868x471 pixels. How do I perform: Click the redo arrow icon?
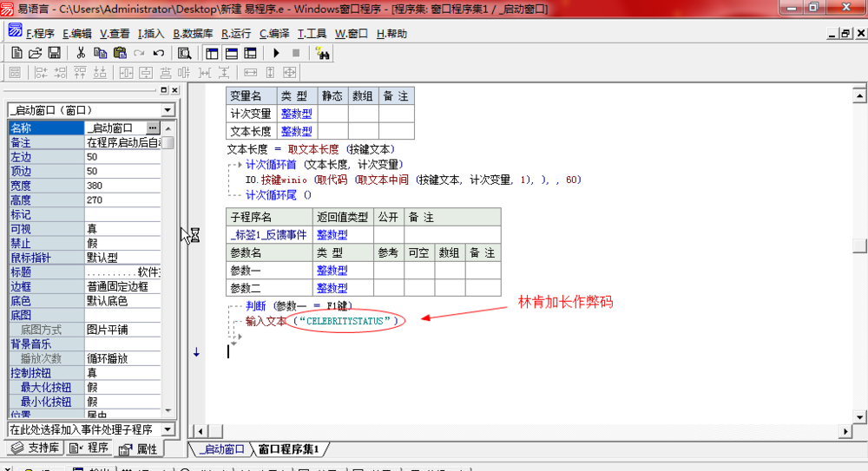pos(139,53)
